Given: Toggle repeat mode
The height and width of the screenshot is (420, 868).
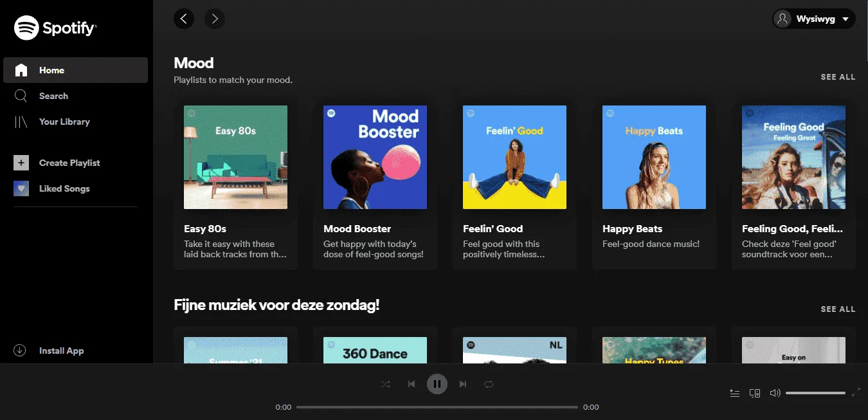Looking at the screenshot, I should 489,384.
